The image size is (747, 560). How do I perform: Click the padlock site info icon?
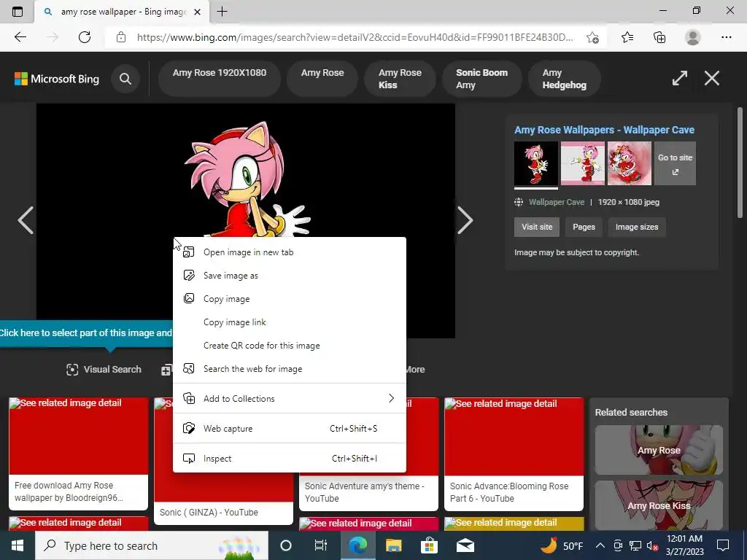click(121, 37)
